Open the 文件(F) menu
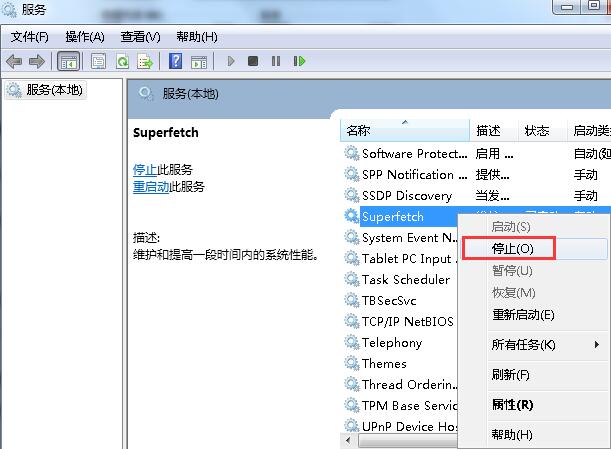Image resolution: width=611 pixels, height=449 pixels. point(30,37)
